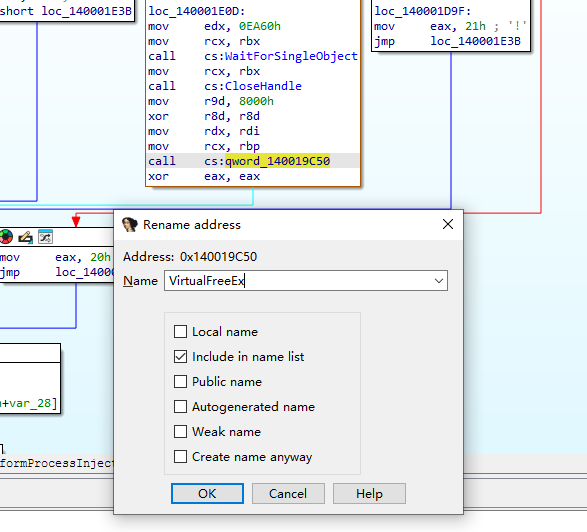This screenshot has width=587, height=532.
Task: Click inside the Name text field
Action: [x=298, y=281]
